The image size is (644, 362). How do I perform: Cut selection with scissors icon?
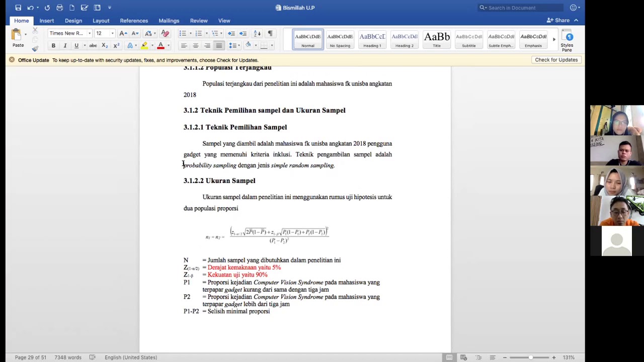pos(35,30)
